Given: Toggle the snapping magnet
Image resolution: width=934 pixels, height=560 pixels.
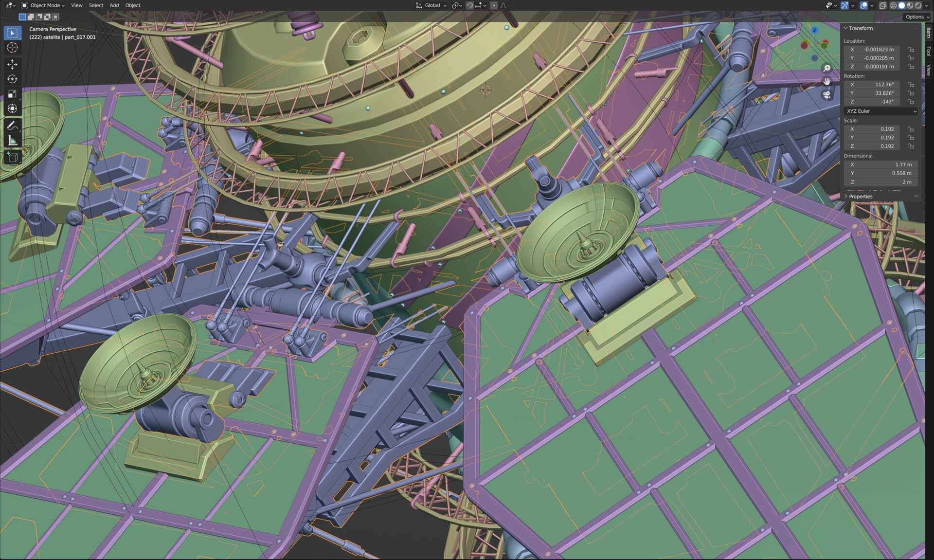Looking at the screenshot, I should point(469,5).
